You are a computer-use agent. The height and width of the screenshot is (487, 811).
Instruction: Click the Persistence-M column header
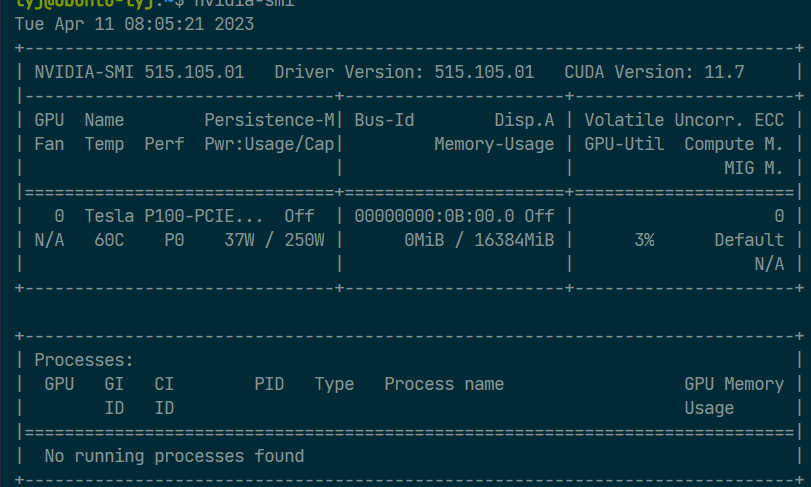pyautogui.click(x=269, y=120)
